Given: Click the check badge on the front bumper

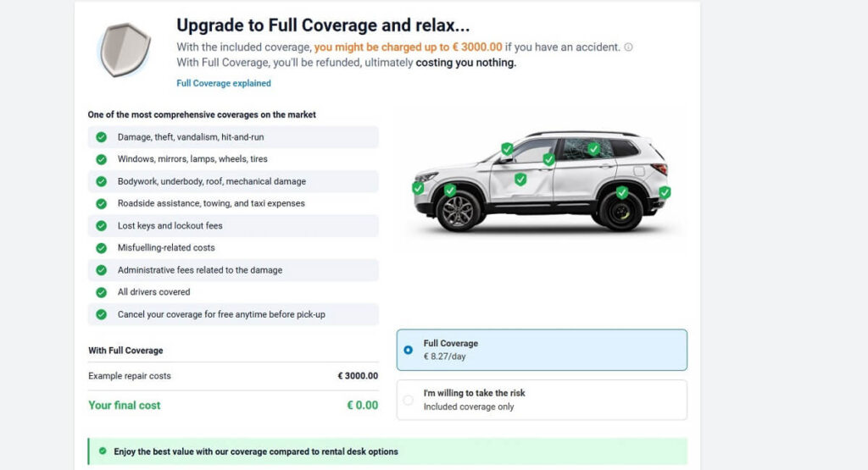Looking at the screenshot, I should click(x=418, y=188).
